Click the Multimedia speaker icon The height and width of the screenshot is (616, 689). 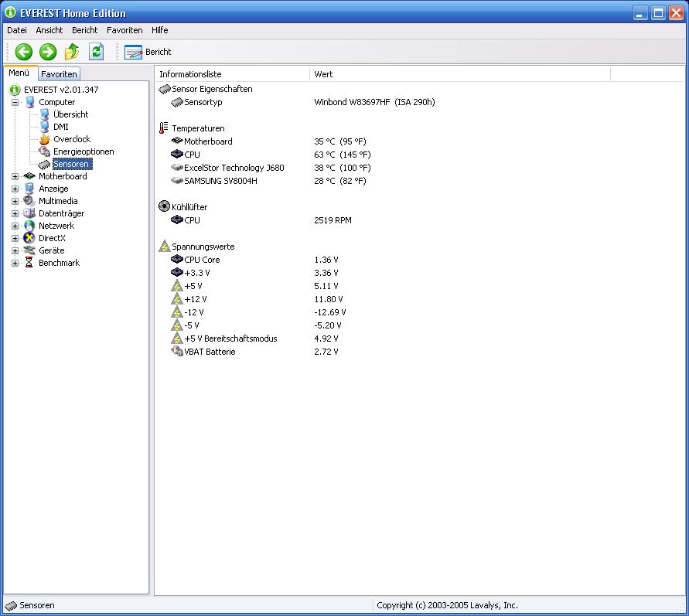(x=29, y=201)
